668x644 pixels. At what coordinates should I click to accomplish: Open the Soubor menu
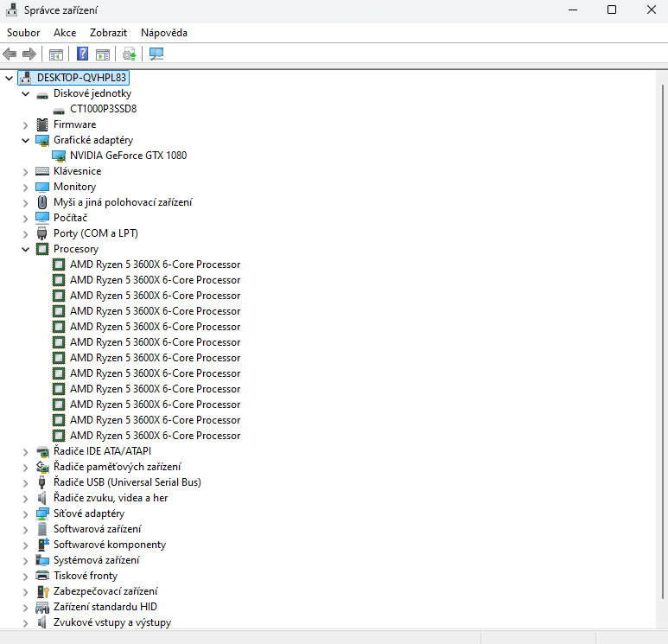click(23, 33)
